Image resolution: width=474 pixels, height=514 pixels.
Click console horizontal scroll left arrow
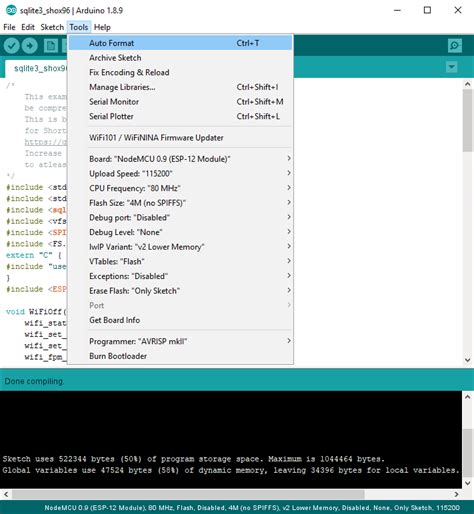click(6, 494)
